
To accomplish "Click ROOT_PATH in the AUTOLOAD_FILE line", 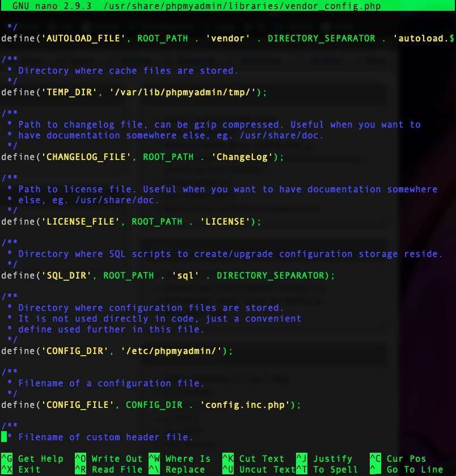I will pyautogui.click(x=162, y=38).
